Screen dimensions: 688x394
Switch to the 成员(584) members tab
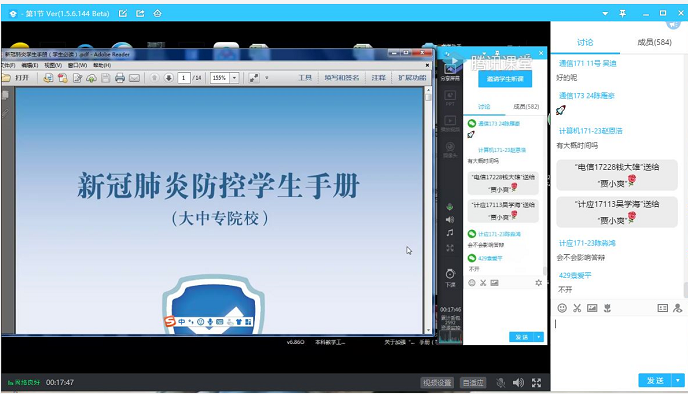coord(654,42)
